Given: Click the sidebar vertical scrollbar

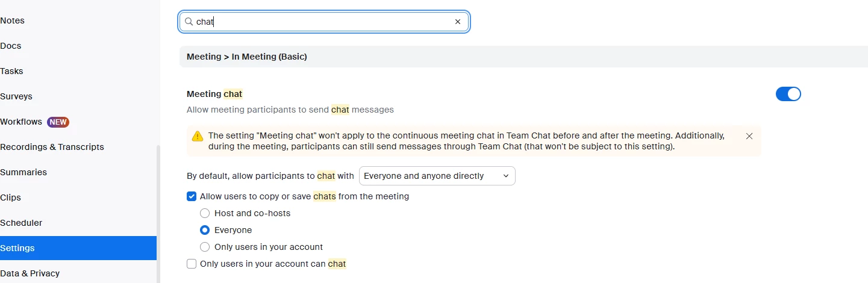Looking at the screenshot, I should 158,214.
